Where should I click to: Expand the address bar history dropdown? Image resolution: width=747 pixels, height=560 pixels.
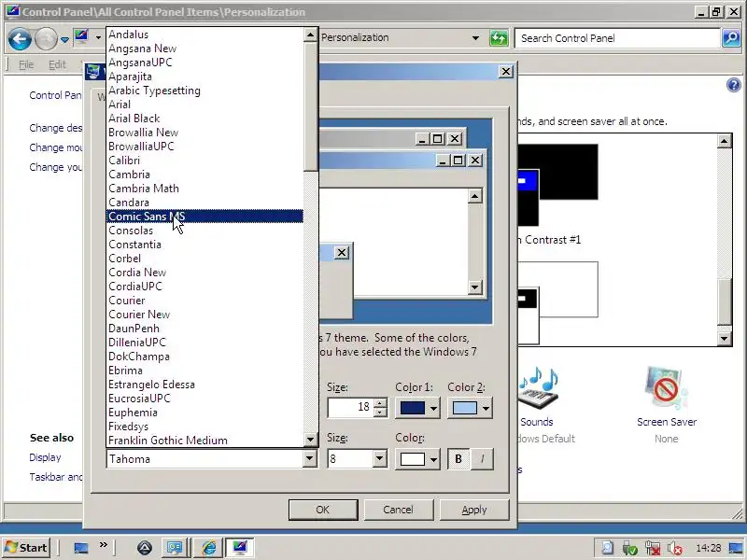coord(475,38)
